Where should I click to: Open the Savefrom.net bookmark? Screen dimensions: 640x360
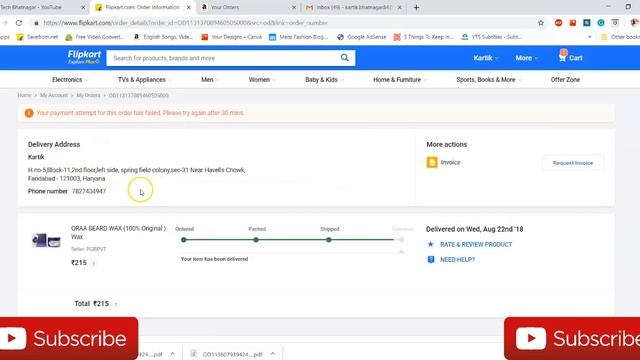click(x=37, y=37)
